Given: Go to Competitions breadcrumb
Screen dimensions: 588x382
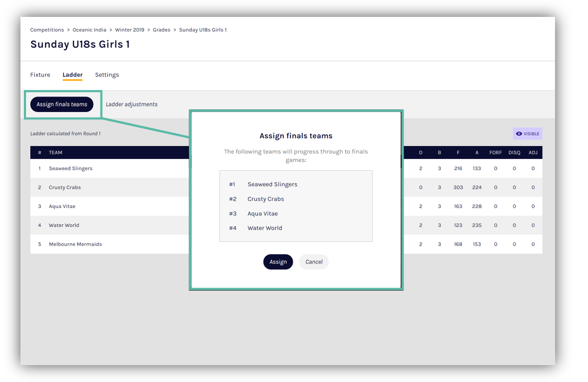Looking at the screenshot, I should (x=47, y=30).
